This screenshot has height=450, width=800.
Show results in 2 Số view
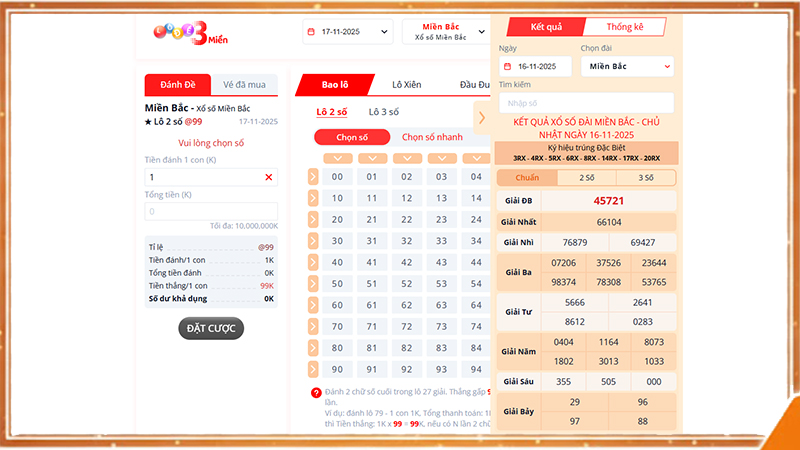pos(587,178)
